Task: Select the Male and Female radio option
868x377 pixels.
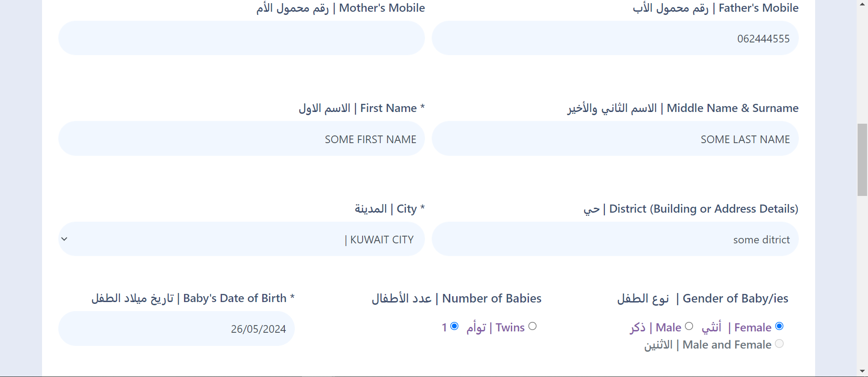Action: tap(779, 344)
